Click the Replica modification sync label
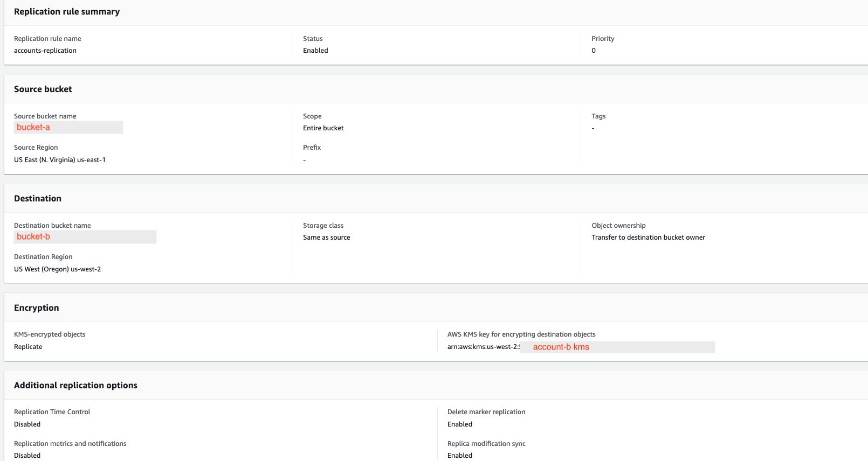The height and width of the screenshot is (461, 868). [x=486, y=444]
